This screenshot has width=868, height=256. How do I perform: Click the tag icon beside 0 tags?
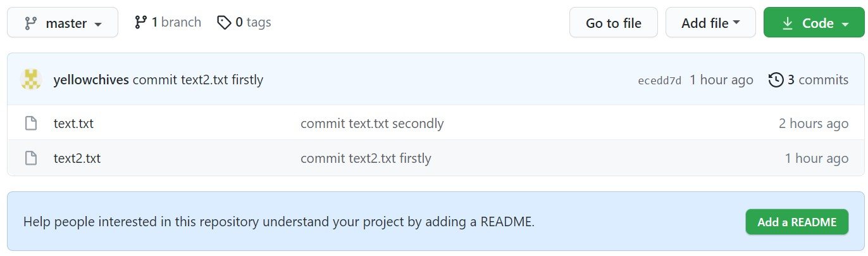224,23
